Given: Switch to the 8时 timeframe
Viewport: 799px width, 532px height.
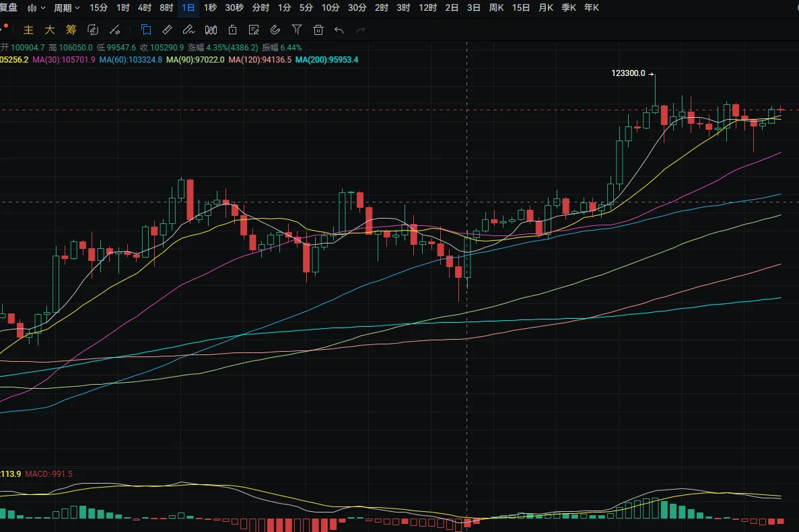Looking at the screenshot, I should [167, 7].
